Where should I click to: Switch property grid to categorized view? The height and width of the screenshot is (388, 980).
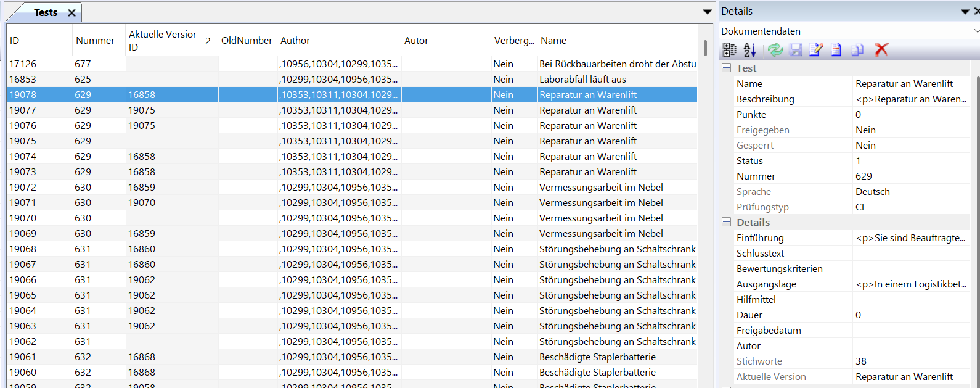click(730, 50)
